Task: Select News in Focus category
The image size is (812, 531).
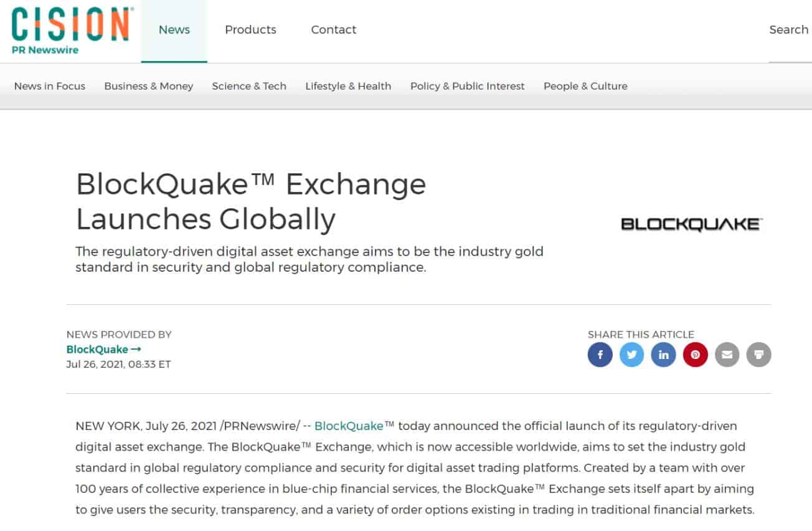Action: click(50, 86)
